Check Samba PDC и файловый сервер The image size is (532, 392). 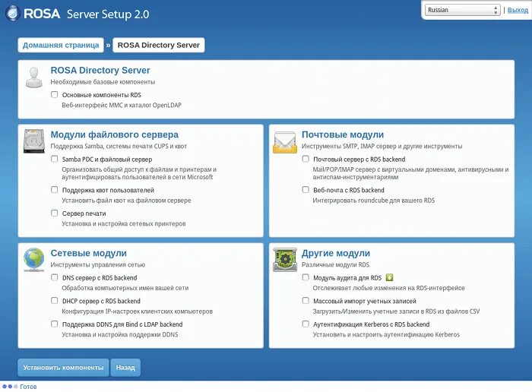click(x=54, y=159)
